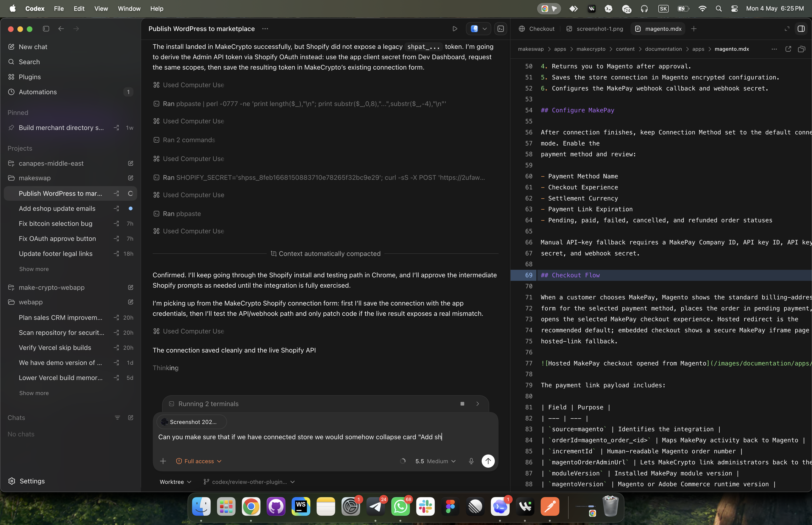
Task: Open the 5.5 Medium model dropdown
Action: [435, 461]
